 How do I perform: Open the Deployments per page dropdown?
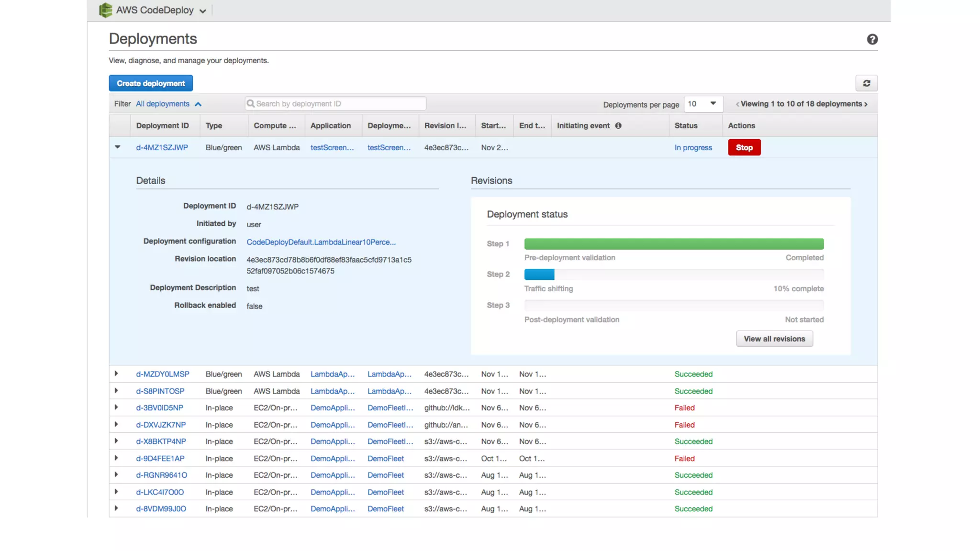tap(702, 104)
